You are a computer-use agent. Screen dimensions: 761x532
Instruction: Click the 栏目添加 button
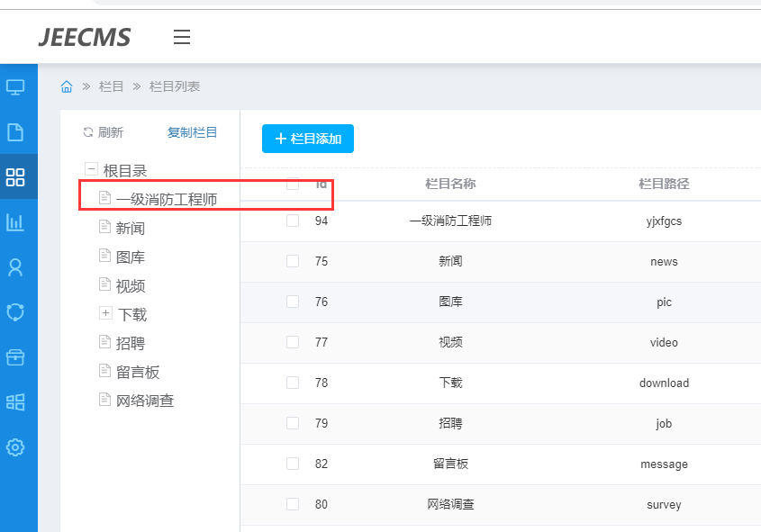[308, 139]
